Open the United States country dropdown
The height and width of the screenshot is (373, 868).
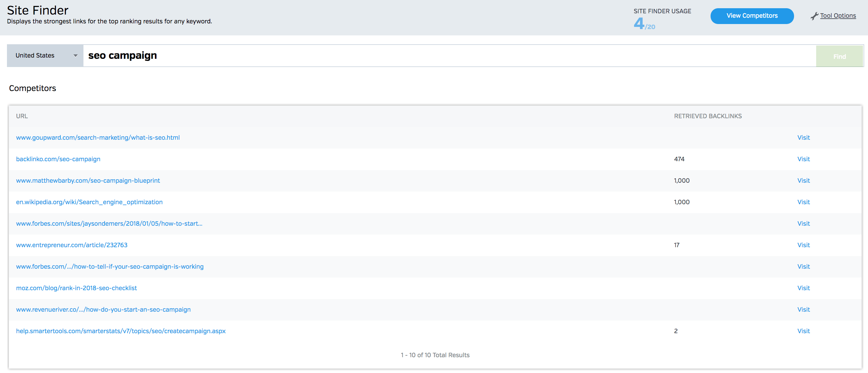coord(45,56)
